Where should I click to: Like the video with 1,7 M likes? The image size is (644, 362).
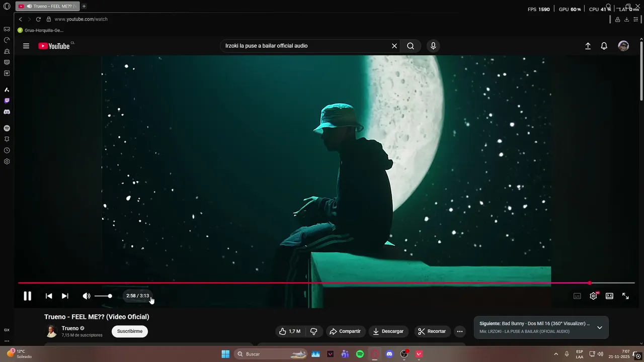(x=290, y=331)
